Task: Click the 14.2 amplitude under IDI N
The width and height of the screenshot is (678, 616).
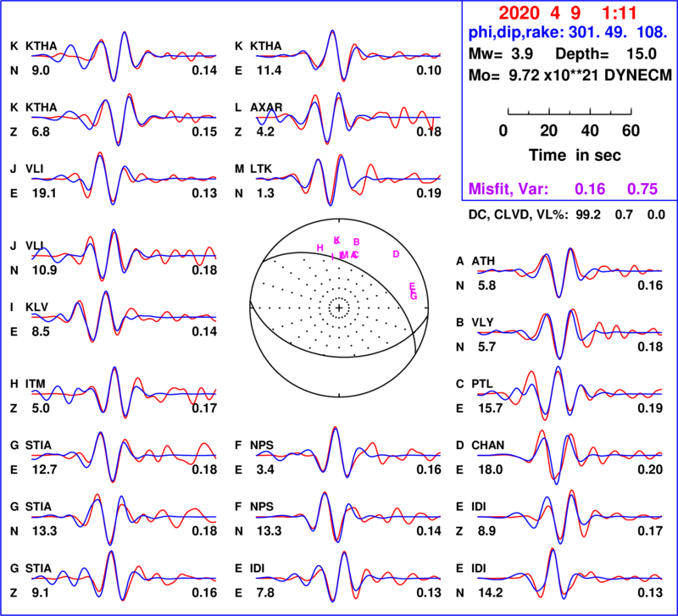Action: click(490, 592)
